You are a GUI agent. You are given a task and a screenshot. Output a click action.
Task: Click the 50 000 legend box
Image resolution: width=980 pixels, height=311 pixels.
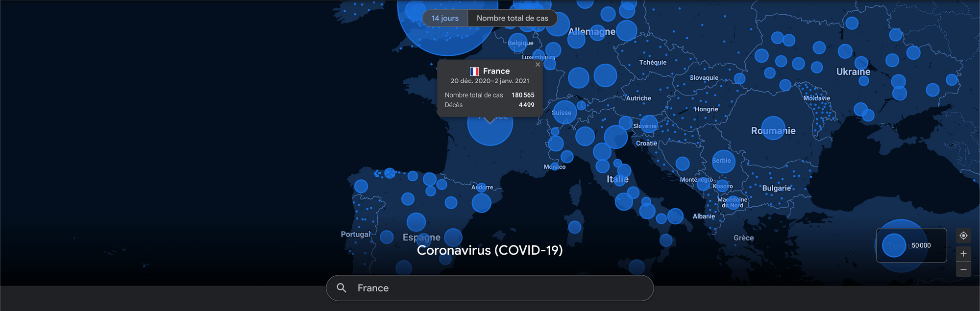(911, 245)
